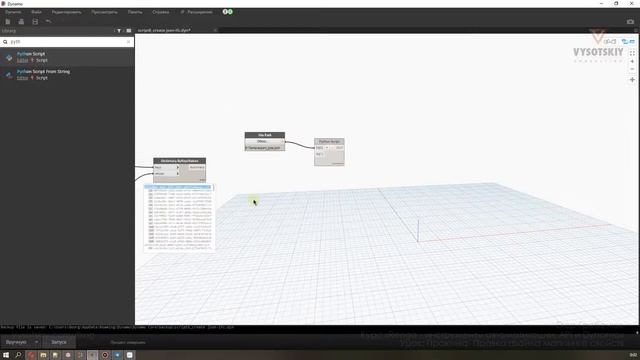Viewport: 640px width, 360px height.
Task: Click the Запуск run button
Action: coord(58,342)
